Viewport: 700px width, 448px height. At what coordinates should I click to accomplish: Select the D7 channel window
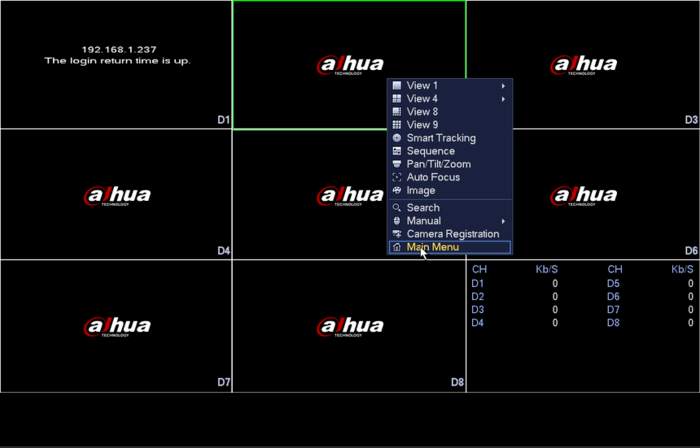116,326
